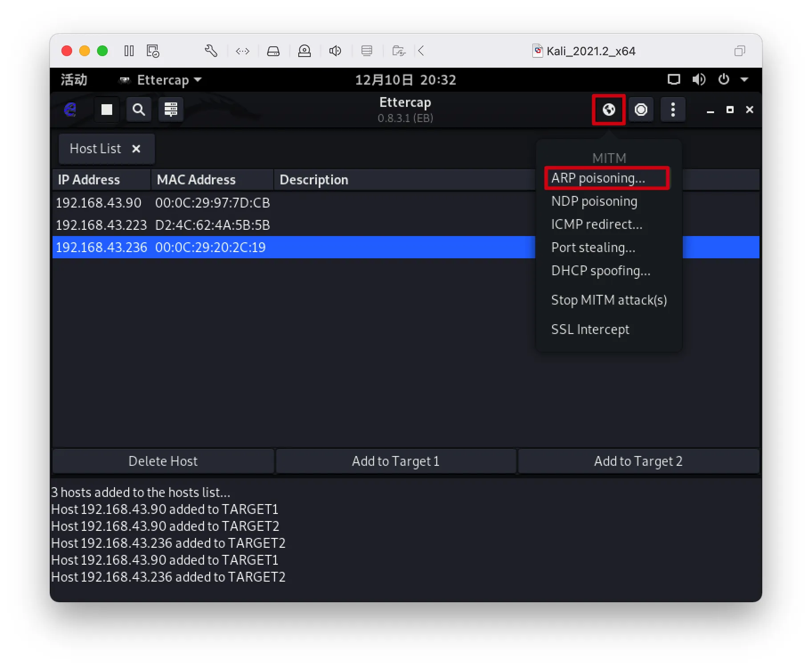Open the Ettercap three-dot menu
Screen dimensions: 812x668
pyautogui.click(x=673, y=110)
